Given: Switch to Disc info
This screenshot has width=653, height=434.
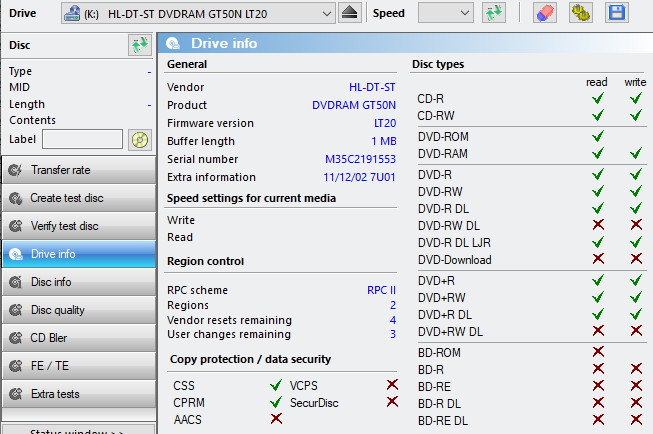Looking at the screenshot, I should 79,282.
